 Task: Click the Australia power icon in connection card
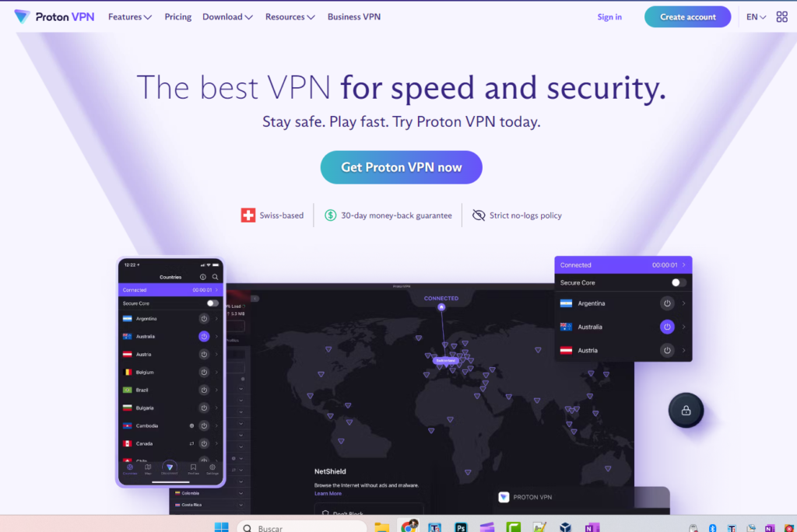(667, 327)
